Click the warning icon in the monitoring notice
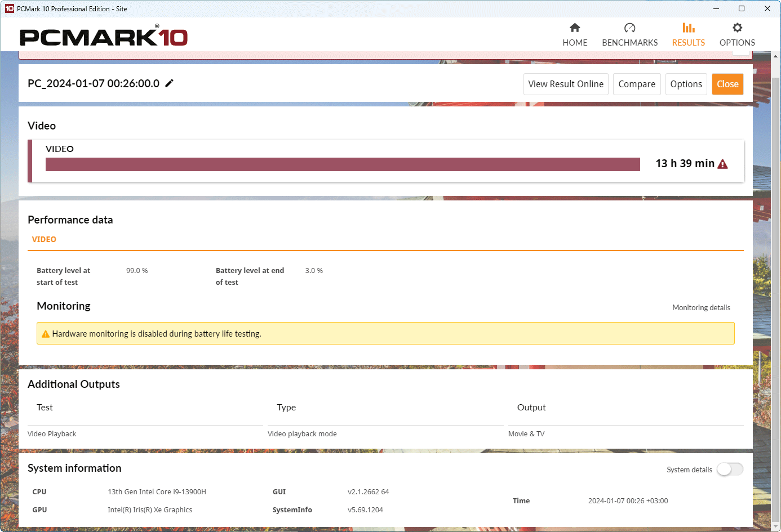This screenshot has height=532, width=781. click(46, 334)
